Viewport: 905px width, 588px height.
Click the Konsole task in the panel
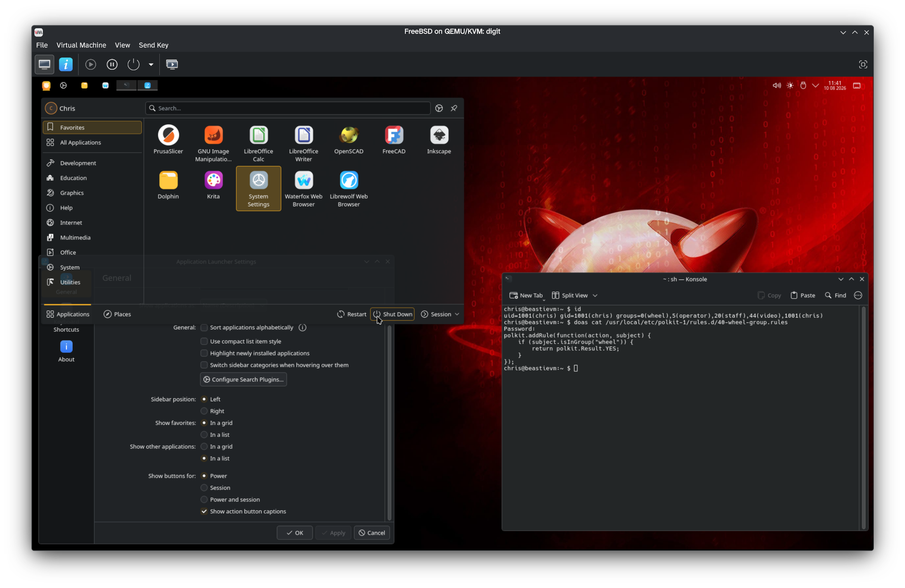click(x=126, y=85)
